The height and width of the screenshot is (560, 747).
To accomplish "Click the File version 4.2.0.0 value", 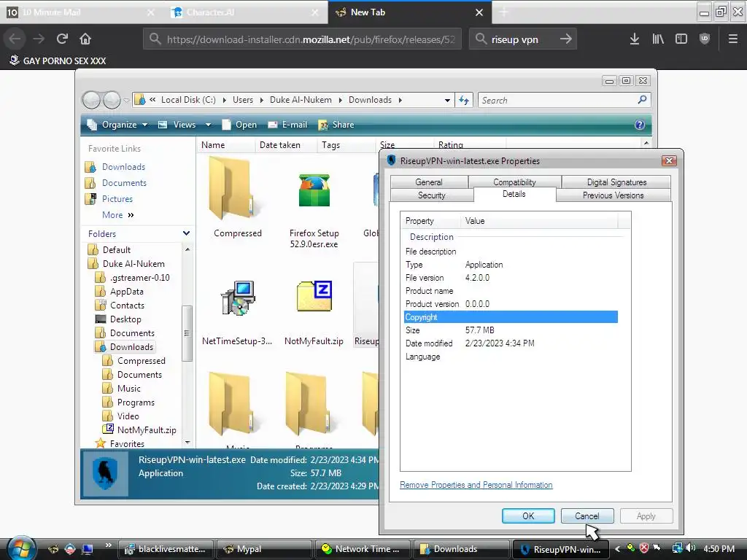I will (477, 278).
